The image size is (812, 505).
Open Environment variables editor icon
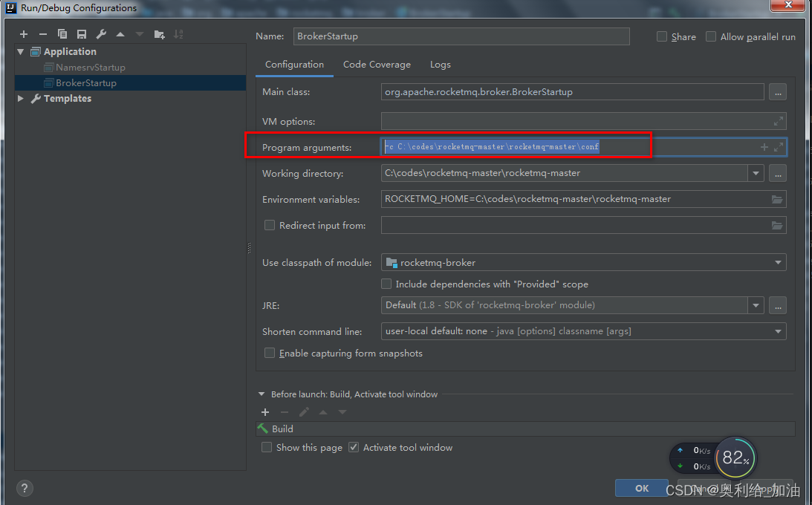click(x=777, y=199)
